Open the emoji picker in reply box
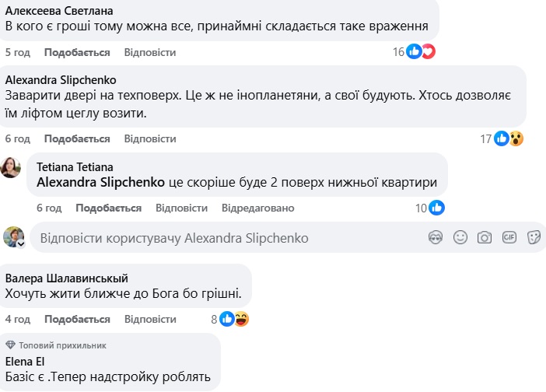 (x=460, y=237)
